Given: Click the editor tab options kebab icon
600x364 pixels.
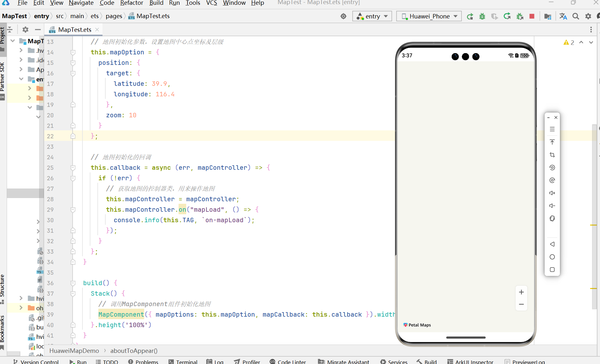Looking at the screenshot, I should point(591,30).
